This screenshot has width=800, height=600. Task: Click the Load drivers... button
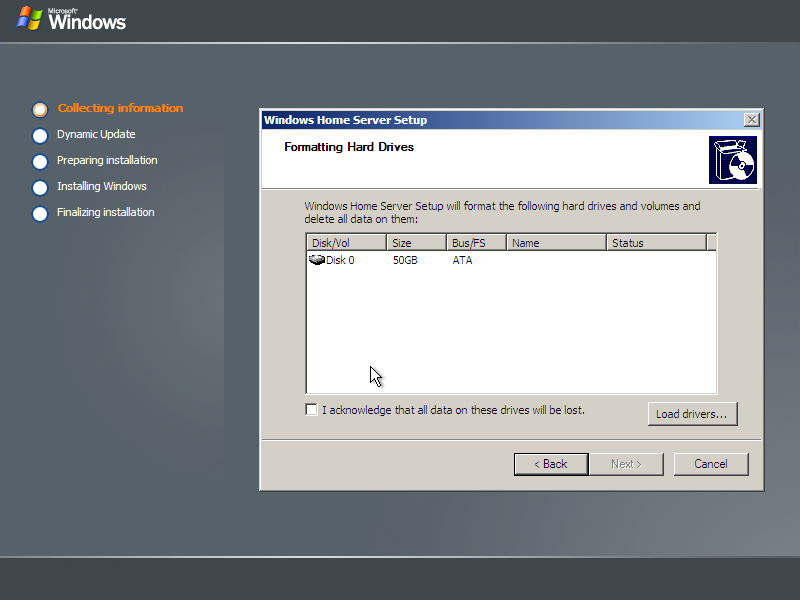692,414
